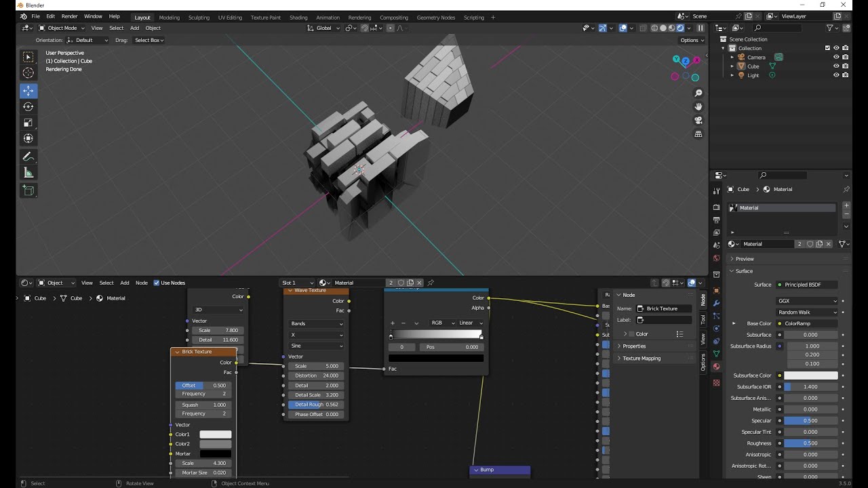Toggle pin icon in node editor header
The image size is (868, 488).
[431, 283]
